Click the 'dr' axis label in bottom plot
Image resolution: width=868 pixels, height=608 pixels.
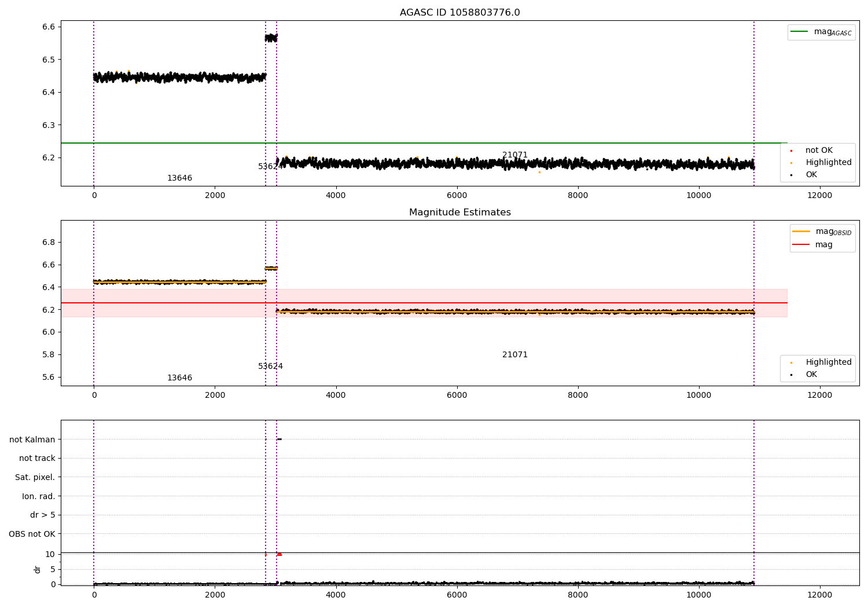coord(38,570)
